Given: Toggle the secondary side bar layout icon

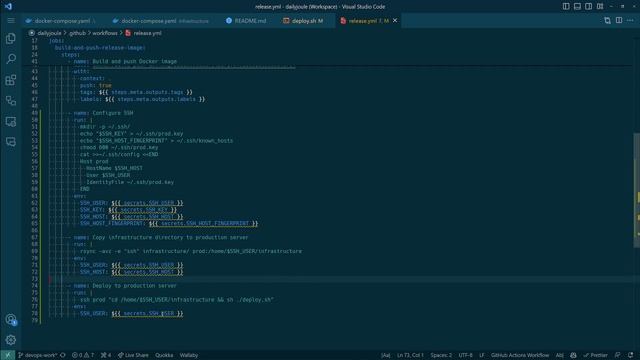Looking at the screenshot, I should [589, 7].
